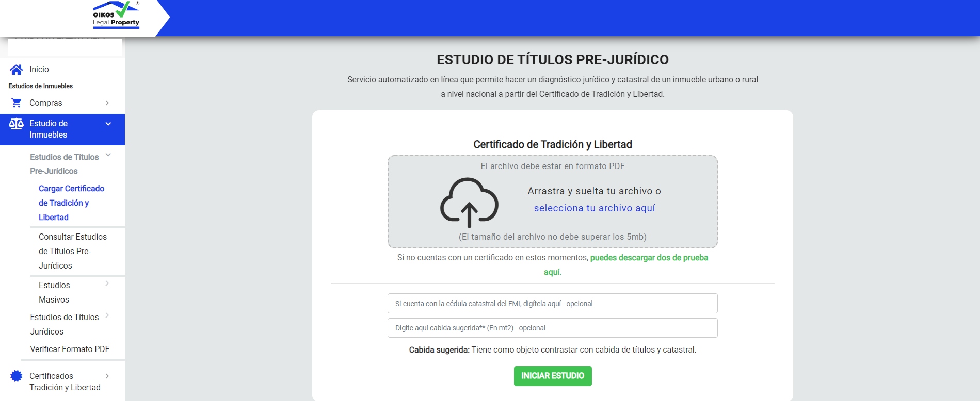This screenshot has height=401, width=980.
Task: Expand the Estudios Masivos chevron
Action: tap(107, 283)
